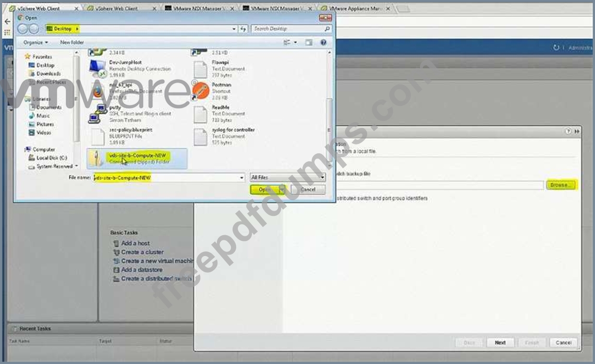Click the Add a host task icon
Screen dimensions: 595x364
pyautogui.click(x=116, y=244)
